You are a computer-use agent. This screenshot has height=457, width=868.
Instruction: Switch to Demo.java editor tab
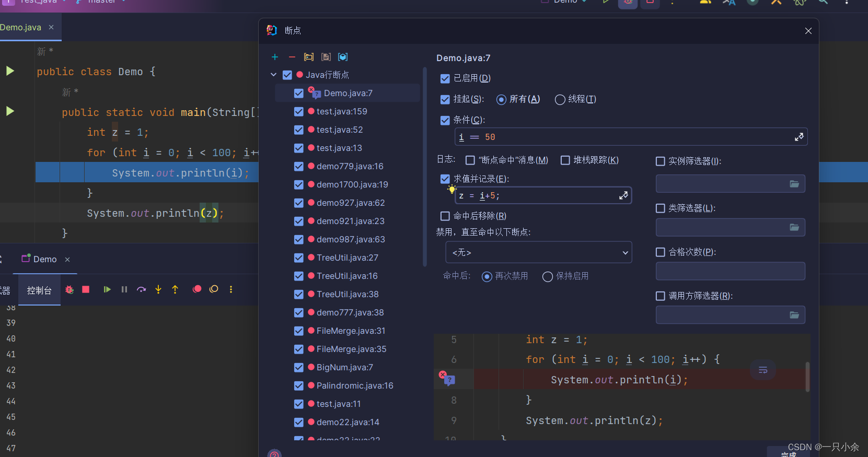[x=21, y=27]
